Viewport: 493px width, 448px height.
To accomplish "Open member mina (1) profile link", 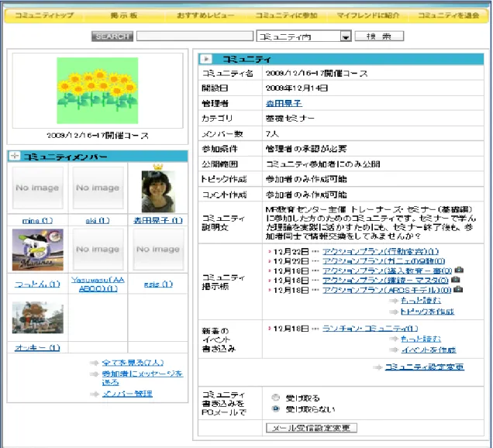I will point(37,221).
